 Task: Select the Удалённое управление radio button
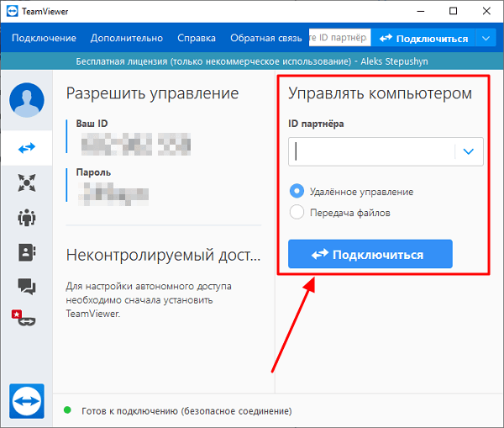click(297, 191)
